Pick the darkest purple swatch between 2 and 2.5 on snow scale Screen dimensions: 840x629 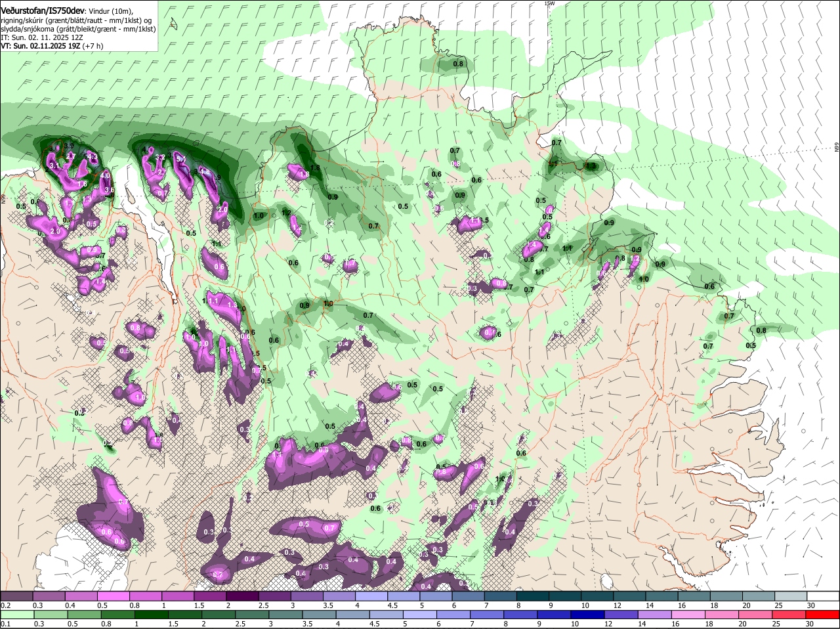click(244, 596)
